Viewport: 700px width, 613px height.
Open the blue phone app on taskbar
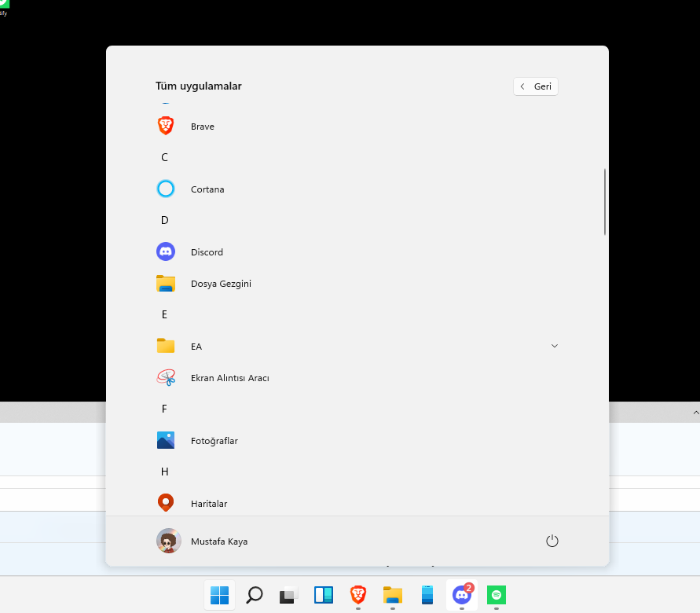427,595
